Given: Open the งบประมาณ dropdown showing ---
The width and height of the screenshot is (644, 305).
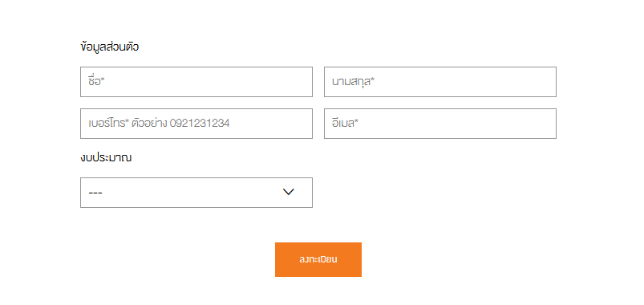Looking at the screenshot, I should click(196, 193).
